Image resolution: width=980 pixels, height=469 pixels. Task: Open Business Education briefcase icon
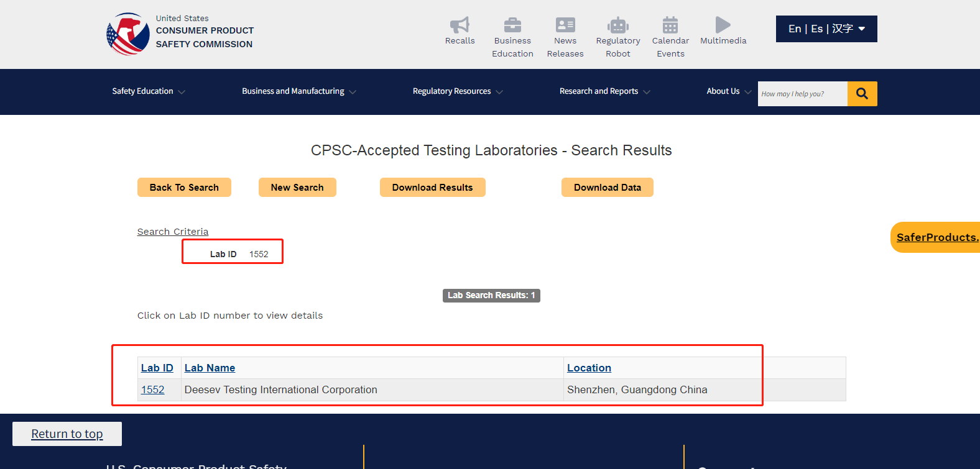pos(512,25)
